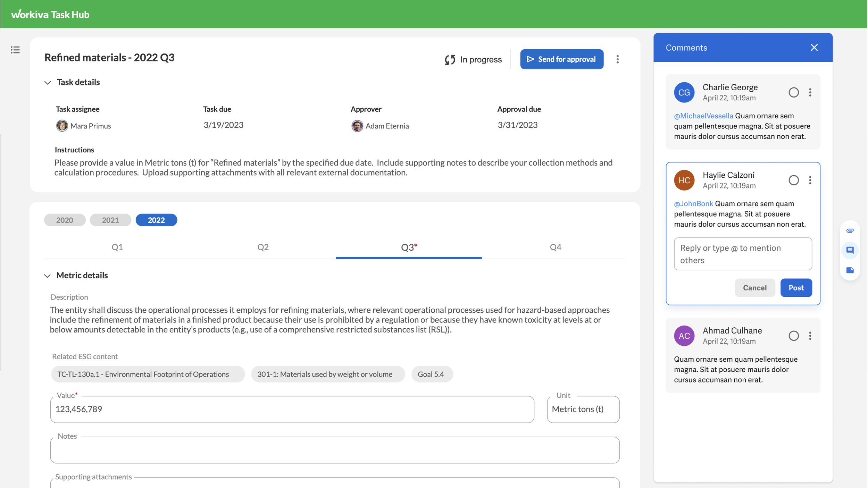
Task: Close the Comments panel
Action: tap(814, 48)
